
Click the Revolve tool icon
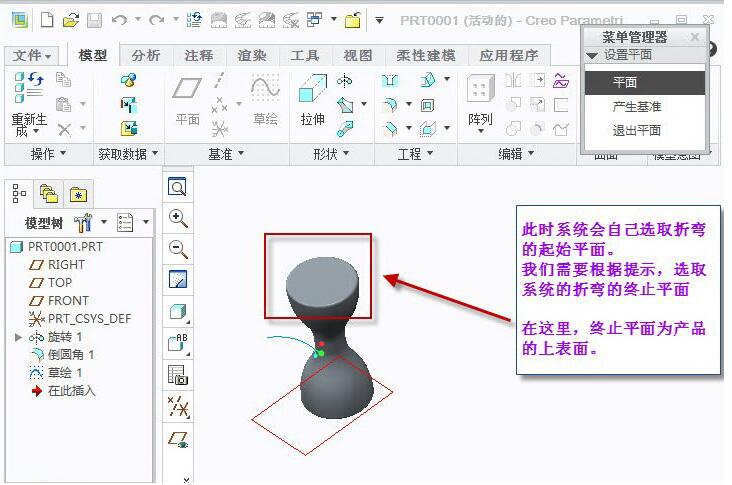point(345,81)
